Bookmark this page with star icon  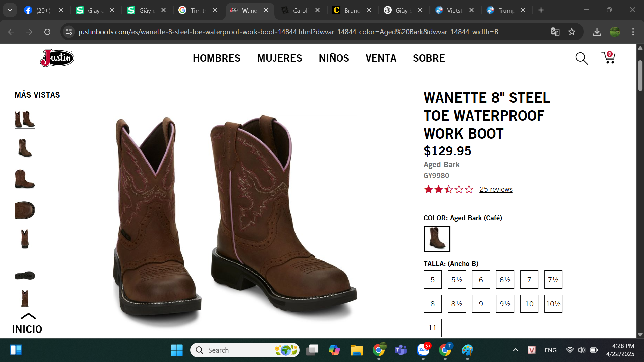pos(572,32)
